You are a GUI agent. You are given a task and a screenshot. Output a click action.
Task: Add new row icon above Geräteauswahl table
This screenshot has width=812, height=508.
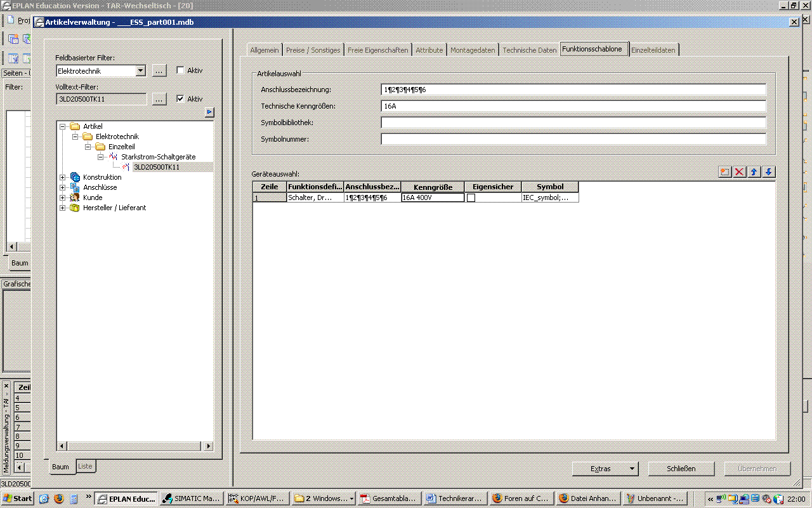click(725, 172)
